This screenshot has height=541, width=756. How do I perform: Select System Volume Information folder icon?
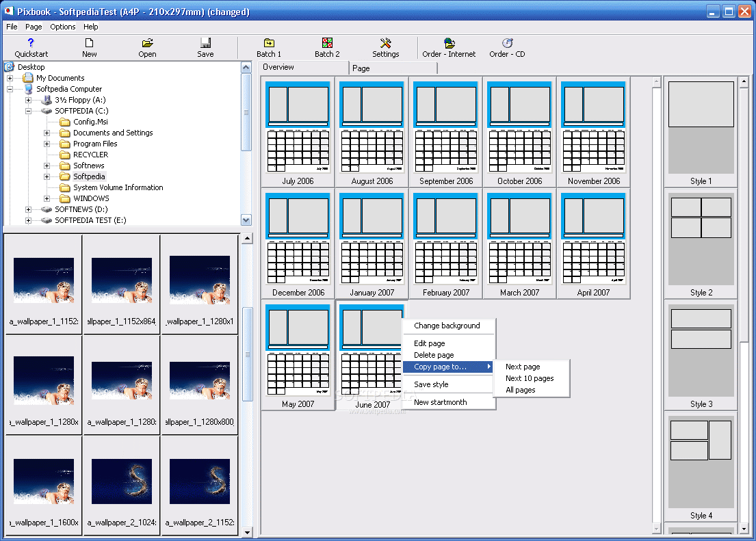pos(65,187)
